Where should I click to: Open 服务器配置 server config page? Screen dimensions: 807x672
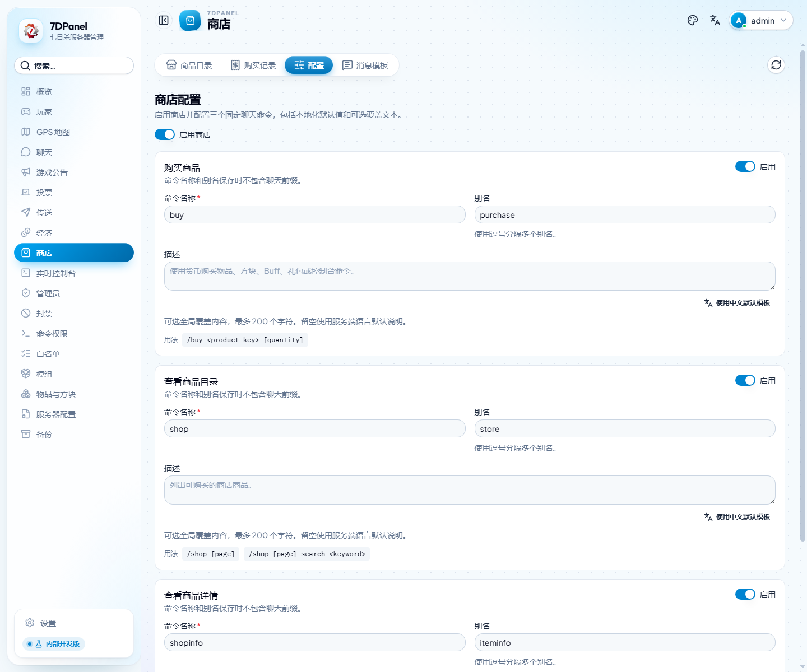(x=74, y=414)
